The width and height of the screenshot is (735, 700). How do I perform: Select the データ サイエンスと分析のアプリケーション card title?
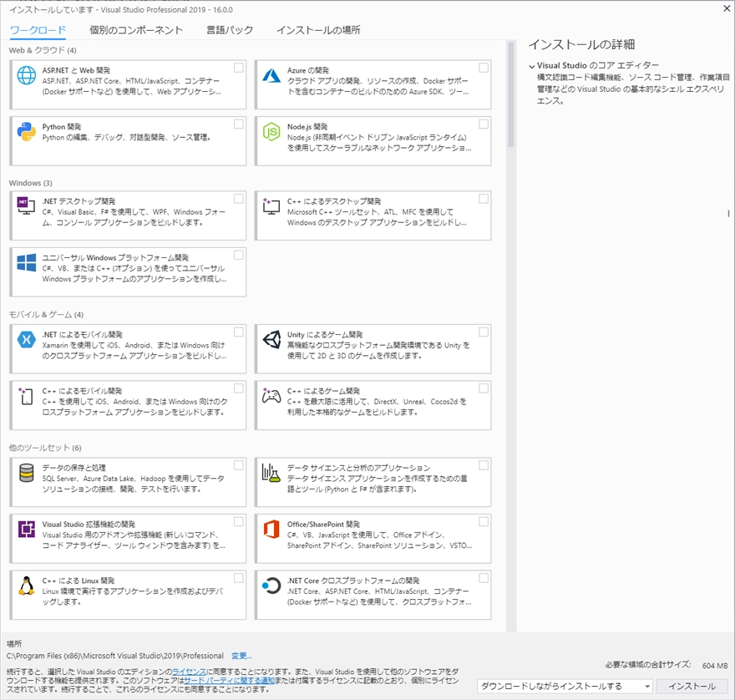358,468
